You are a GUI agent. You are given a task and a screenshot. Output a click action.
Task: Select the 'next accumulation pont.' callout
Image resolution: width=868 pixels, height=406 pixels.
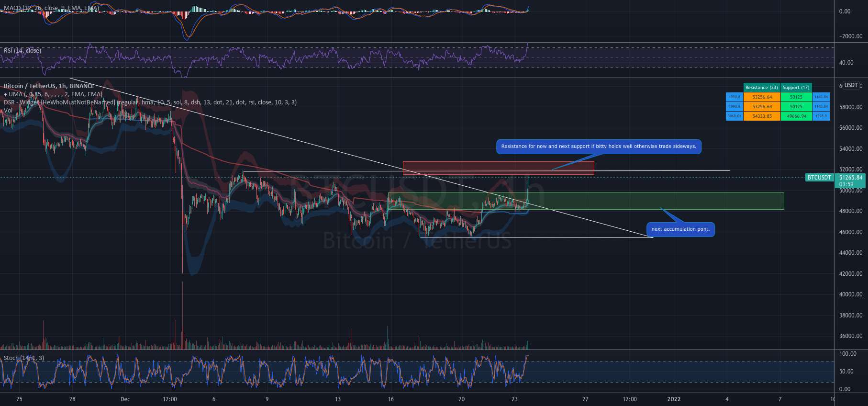pos(680,229)
